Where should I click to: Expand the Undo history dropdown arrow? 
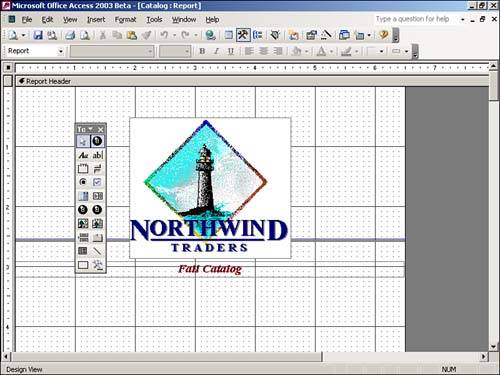(x=174, y=35)
